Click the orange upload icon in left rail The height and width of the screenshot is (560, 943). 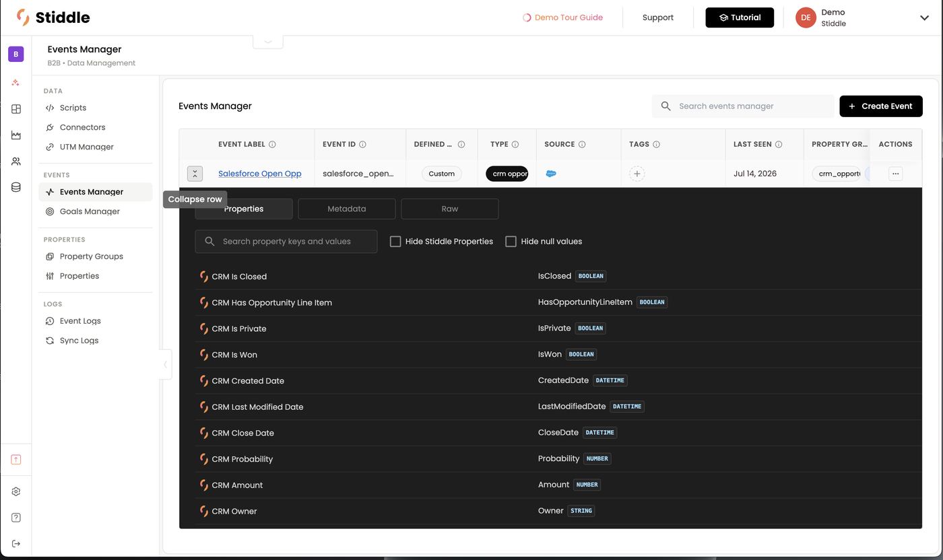16,460
